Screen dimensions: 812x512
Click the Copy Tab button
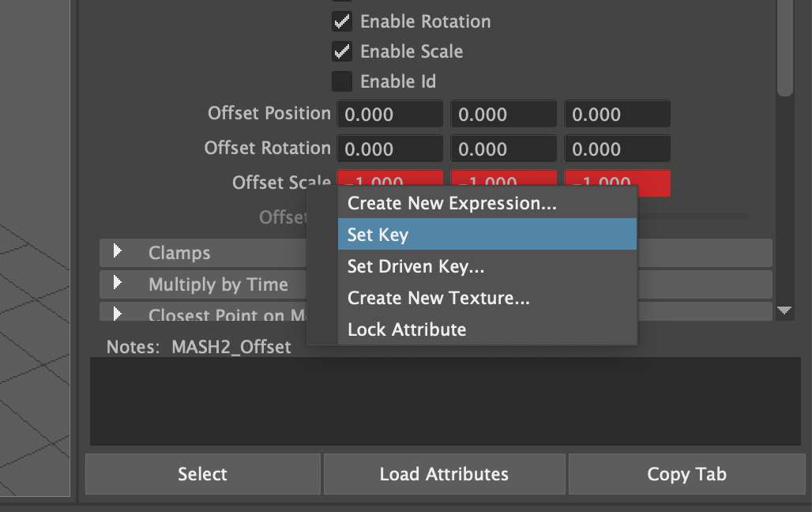(686, 474)
